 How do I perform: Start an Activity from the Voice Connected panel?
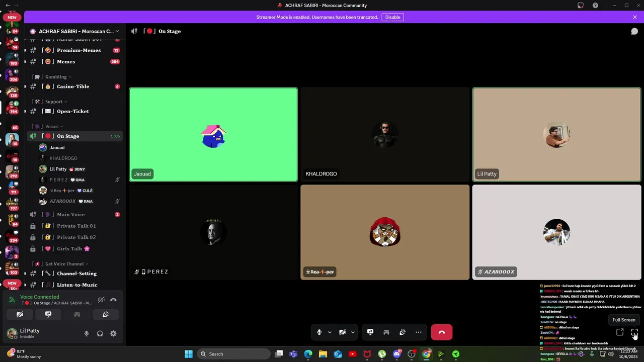pos(77,314)
